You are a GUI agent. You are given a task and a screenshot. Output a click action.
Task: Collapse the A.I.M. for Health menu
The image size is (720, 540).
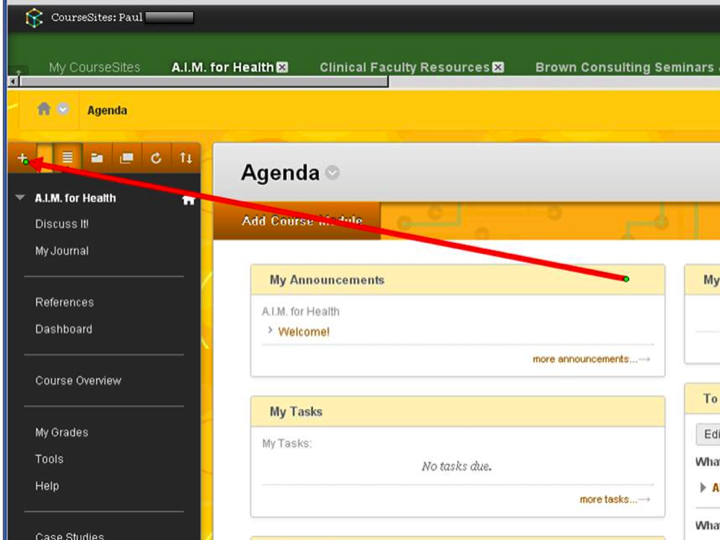coord(20,197)
